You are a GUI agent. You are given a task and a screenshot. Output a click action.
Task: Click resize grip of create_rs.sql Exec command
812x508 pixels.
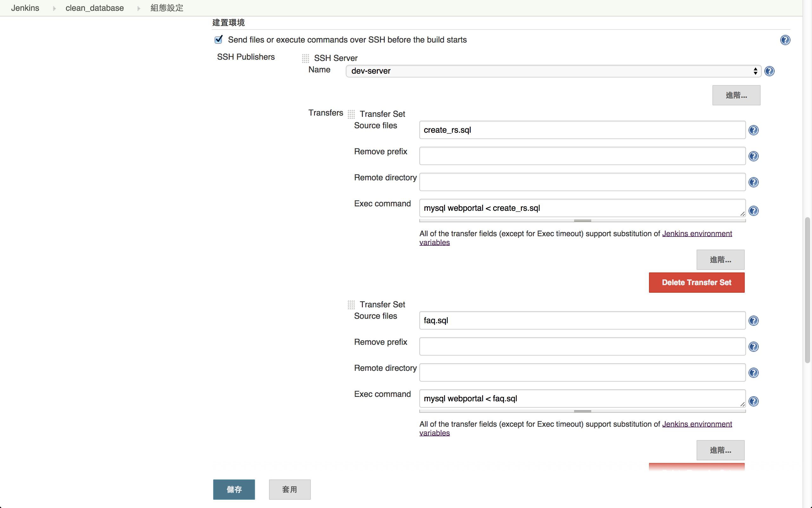click(x=743, y=214)
